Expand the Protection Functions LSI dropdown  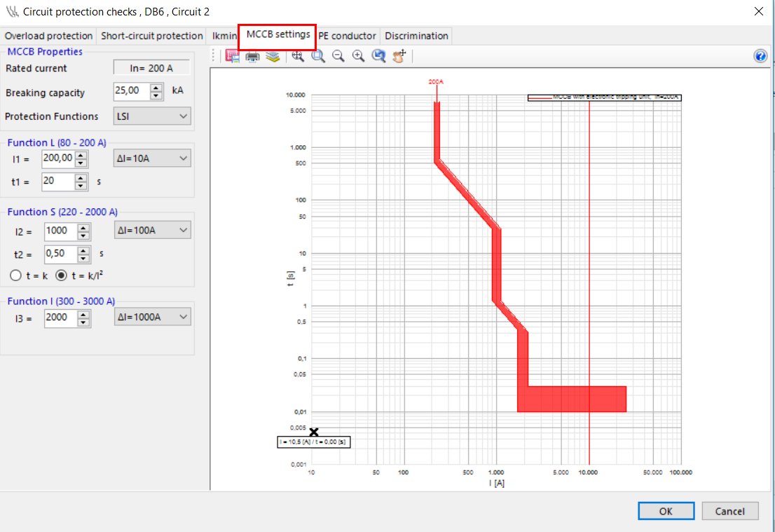[152, 116]
